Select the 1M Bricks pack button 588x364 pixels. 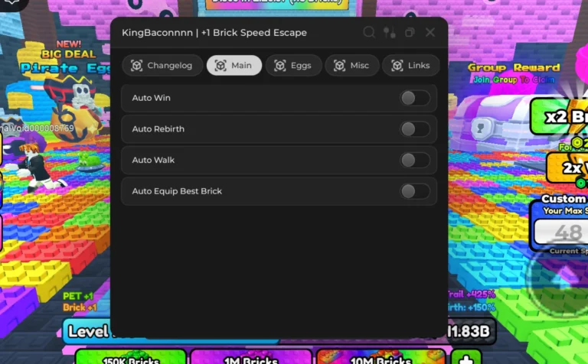click(250, 357)
